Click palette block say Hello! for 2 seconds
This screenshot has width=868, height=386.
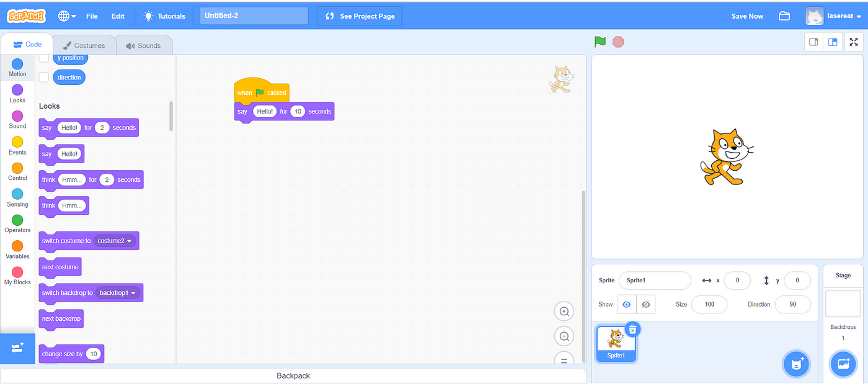coord(89,128)
